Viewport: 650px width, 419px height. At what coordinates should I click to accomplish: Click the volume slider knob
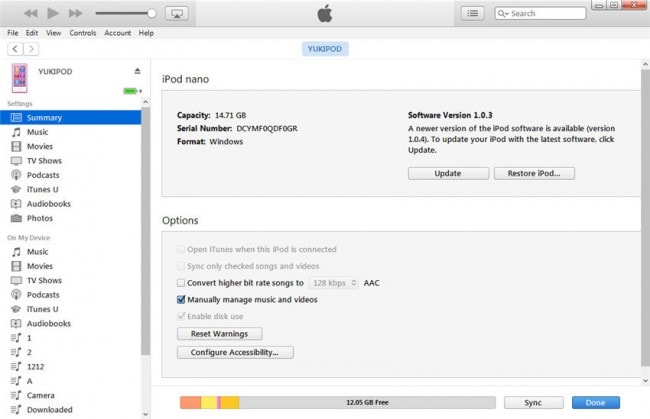pyautogui.click(x=152, y=13)
